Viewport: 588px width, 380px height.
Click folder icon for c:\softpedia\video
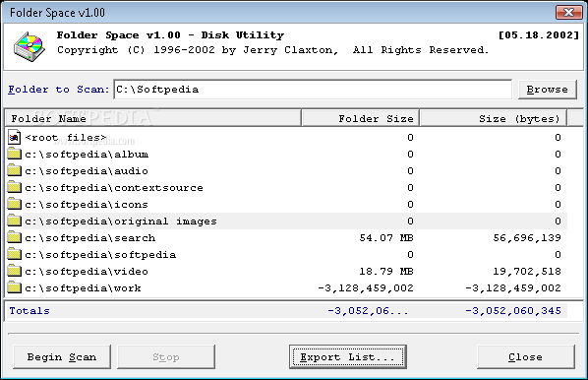14,271
